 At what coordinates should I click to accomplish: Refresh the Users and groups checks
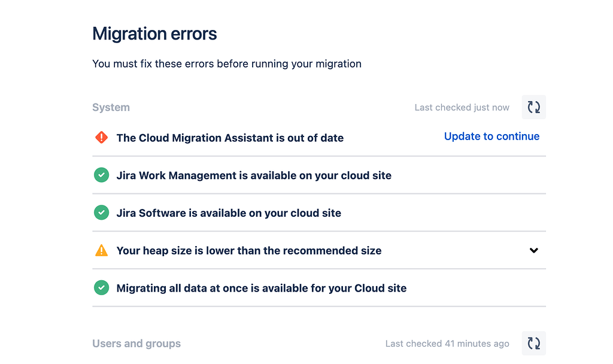(533, 343)
